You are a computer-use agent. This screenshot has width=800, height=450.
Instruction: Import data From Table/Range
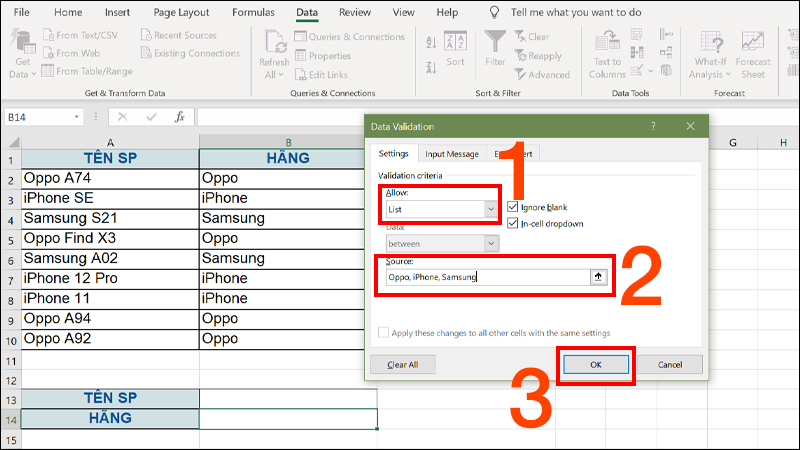[x=87, y=71]
